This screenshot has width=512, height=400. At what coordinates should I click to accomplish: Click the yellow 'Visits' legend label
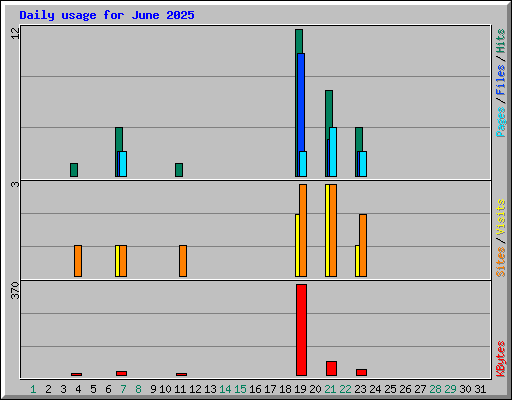[x=501, y=217]
